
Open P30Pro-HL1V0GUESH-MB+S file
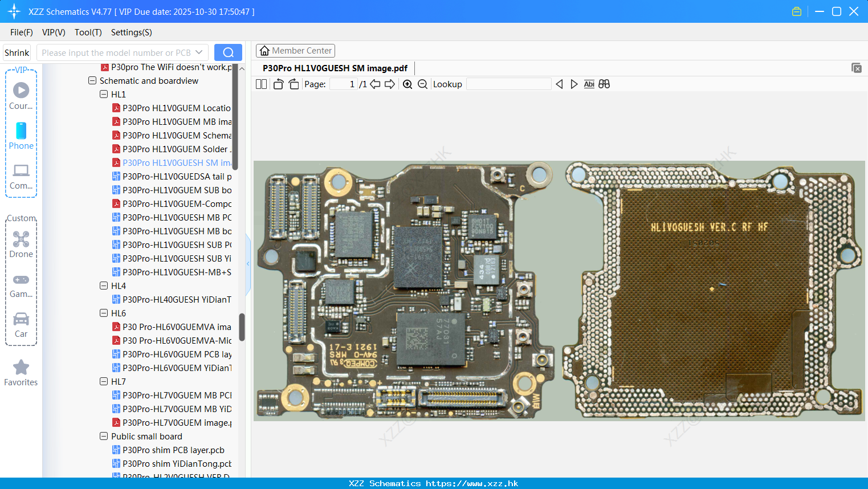[172, 272]
